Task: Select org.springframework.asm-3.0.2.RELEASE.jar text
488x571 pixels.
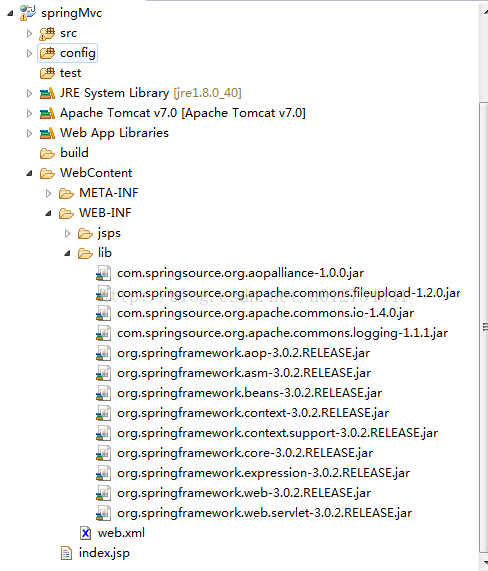Action: click(244, 373)
